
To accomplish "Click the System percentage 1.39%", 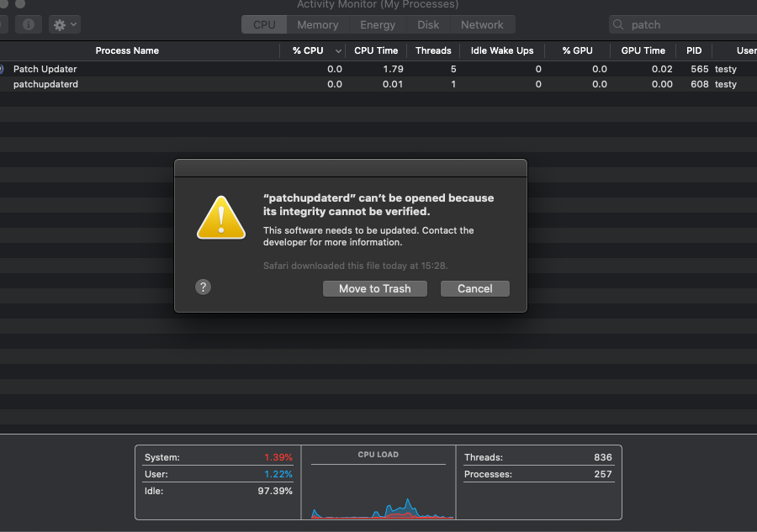I will click(278, 457).
